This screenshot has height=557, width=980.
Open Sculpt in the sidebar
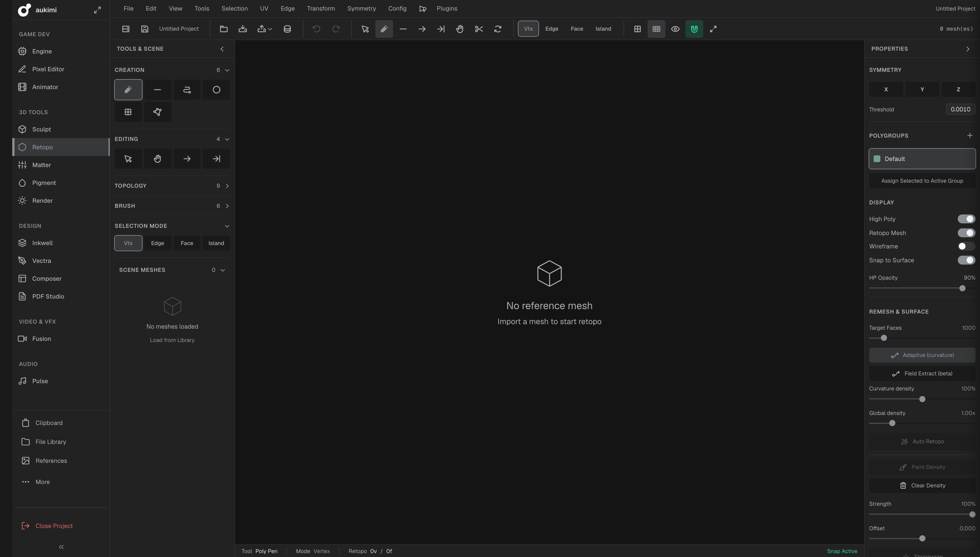[61, 129]
